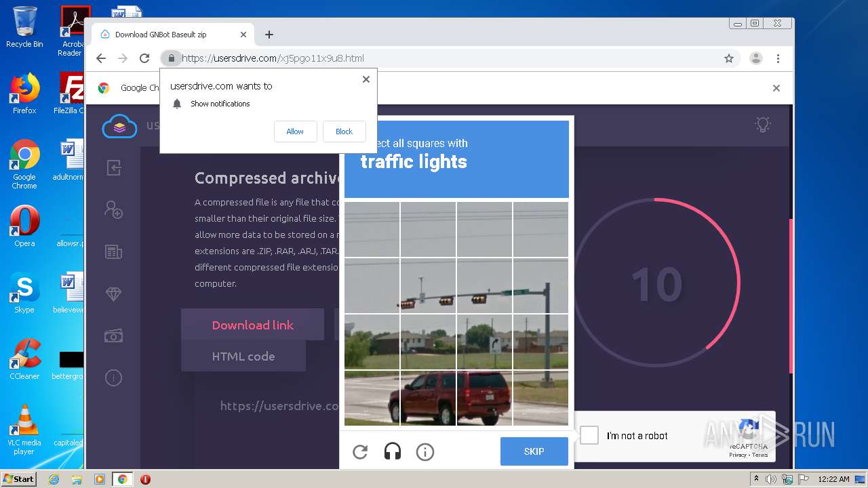The width and height of the screenshot is (868, 488).
Task: Open the sidebar info icon
Action: pos(113,378)
